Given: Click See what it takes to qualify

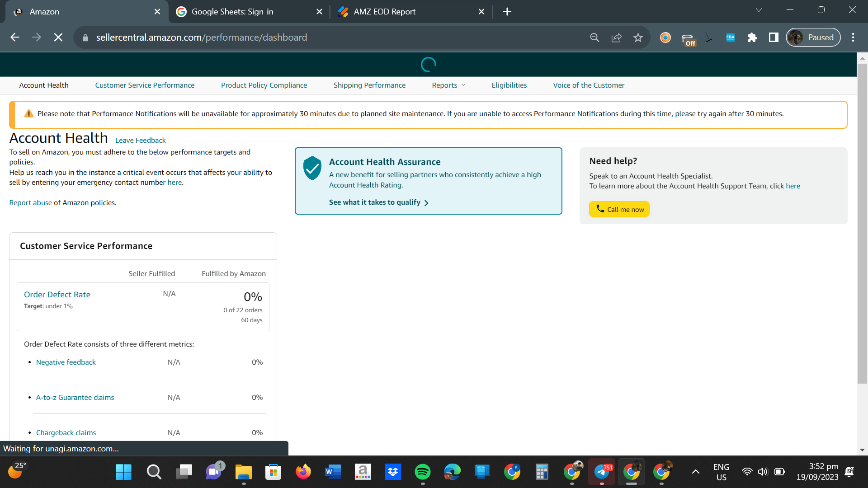Looking at the screenshot, I should click(379, 202).
